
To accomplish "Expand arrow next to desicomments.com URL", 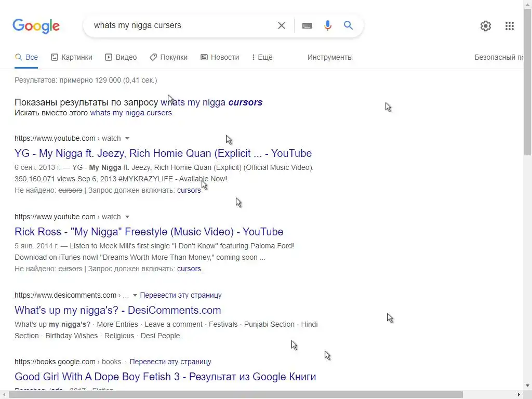I will (x=135, y=295).
